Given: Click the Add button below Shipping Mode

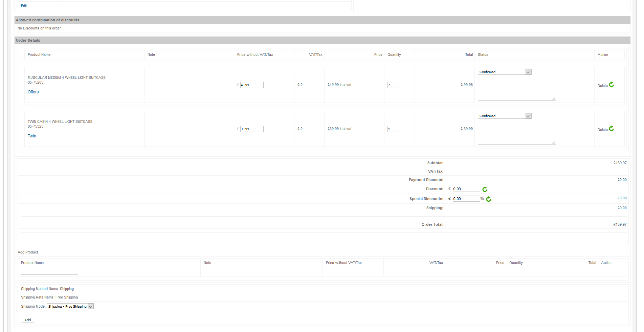Looking at the screenshot, I should coord(27,320).
